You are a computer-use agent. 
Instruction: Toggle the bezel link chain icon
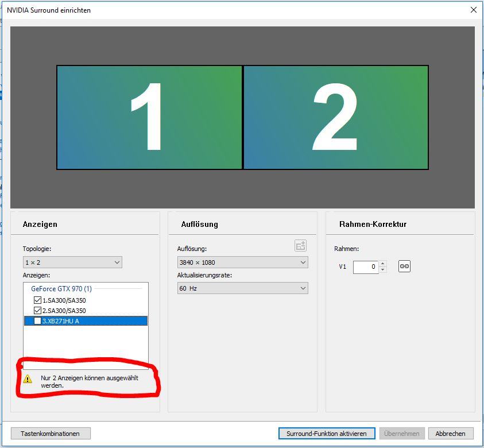(x=404, y=266)
